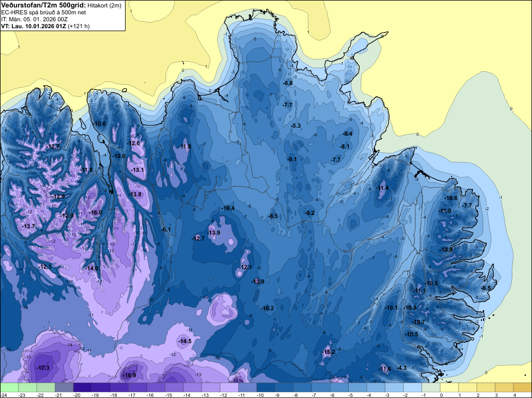The image size is (532, 398).
Task: Click the -10.9 temperature label
Action: (446, 250)
